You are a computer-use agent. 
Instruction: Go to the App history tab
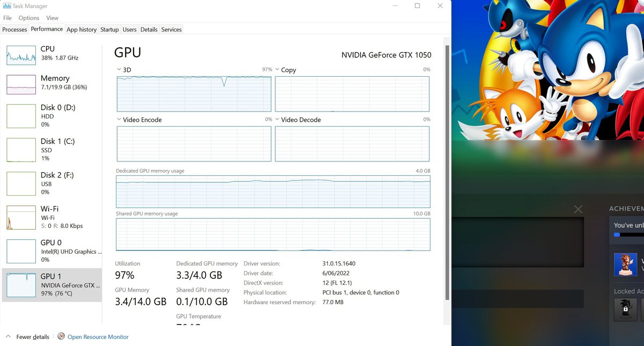click(x=82, y=30)
